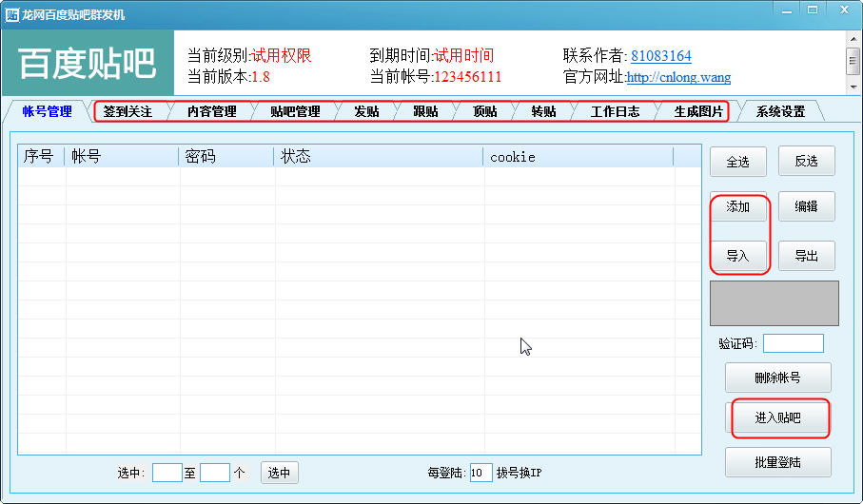
Task: Maximize the 龙网百度贴吧群发机 window
Action: 813,10
